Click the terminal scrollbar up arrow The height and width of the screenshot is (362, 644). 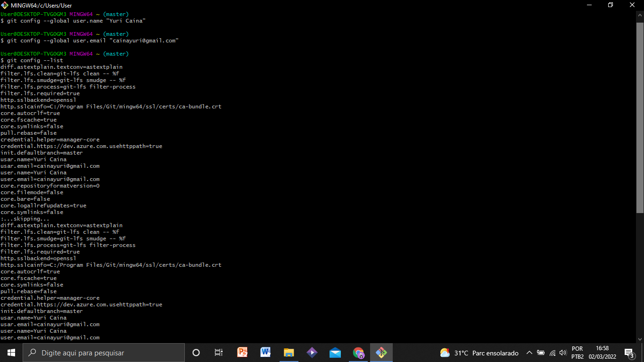click(640, 15)
